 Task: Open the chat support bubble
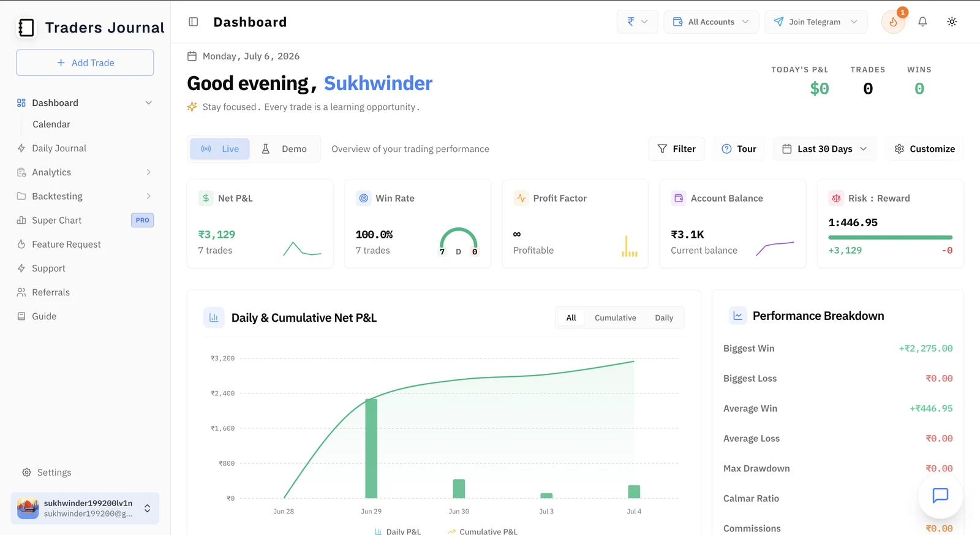point(940,495)
